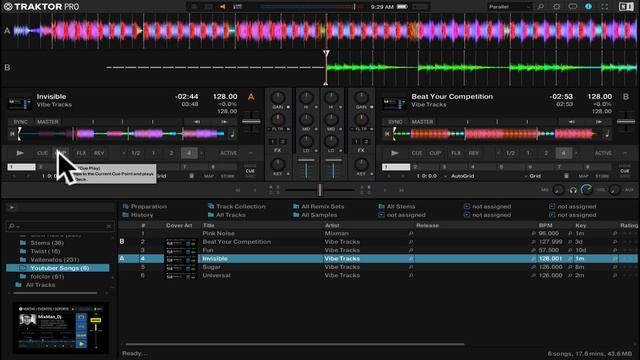Screen dimensions: 640x360
Task: Open the search magnifier icon in header
Action: coord(540,7)
